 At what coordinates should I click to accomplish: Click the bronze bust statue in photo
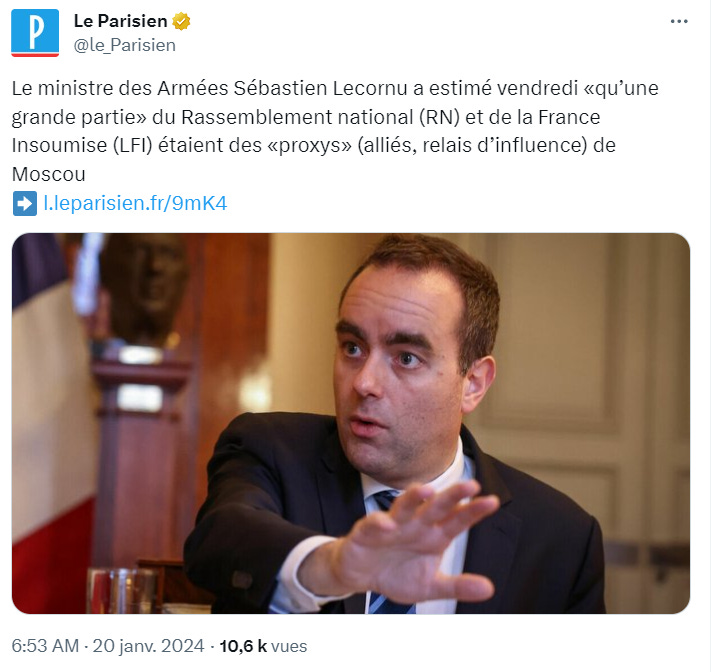point(144,287)
